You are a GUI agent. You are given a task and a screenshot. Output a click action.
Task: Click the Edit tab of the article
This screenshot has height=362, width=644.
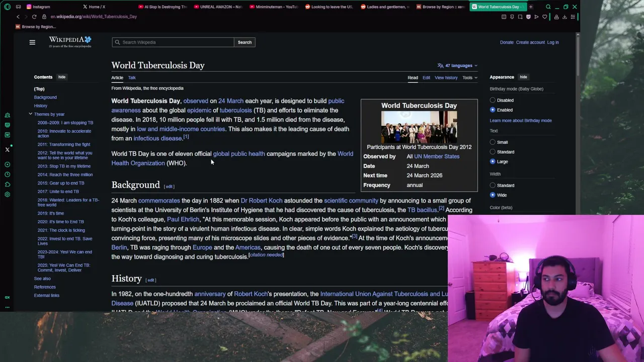[x=426, y=77]
